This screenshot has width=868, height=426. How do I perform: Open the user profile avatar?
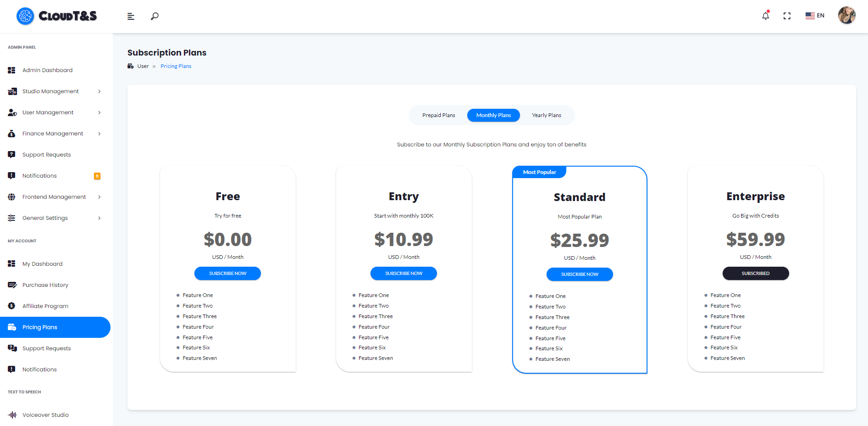(x=846, y=16)
